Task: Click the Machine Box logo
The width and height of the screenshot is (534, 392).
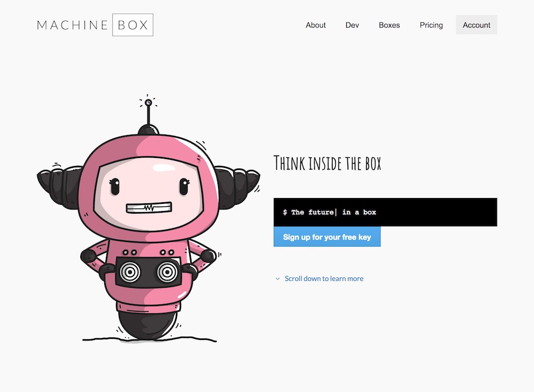Action: tap(95, 25)
